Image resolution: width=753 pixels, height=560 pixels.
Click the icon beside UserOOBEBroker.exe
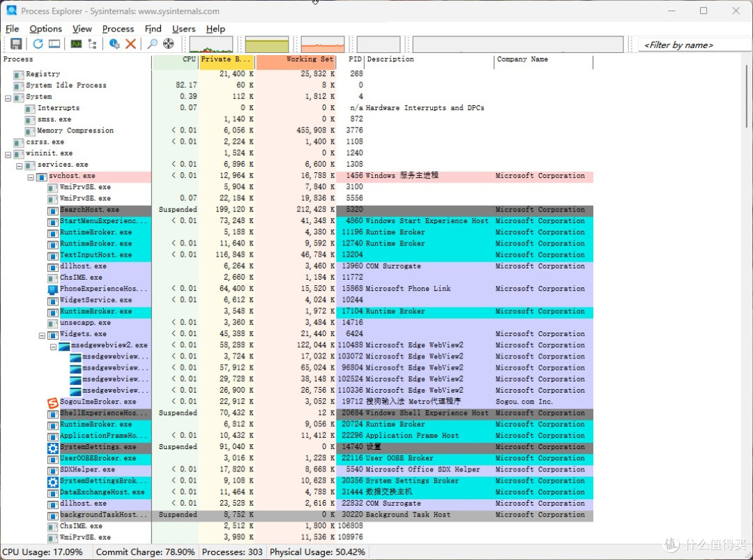[x=52, y=459]
